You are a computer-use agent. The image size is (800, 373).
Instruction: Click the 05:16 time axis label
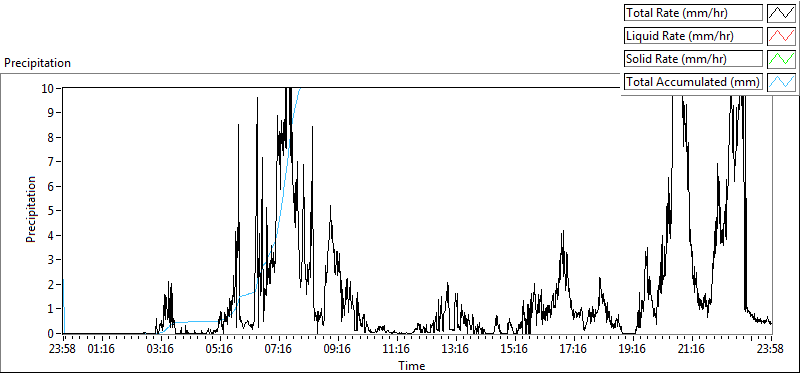tap(220, 350)
